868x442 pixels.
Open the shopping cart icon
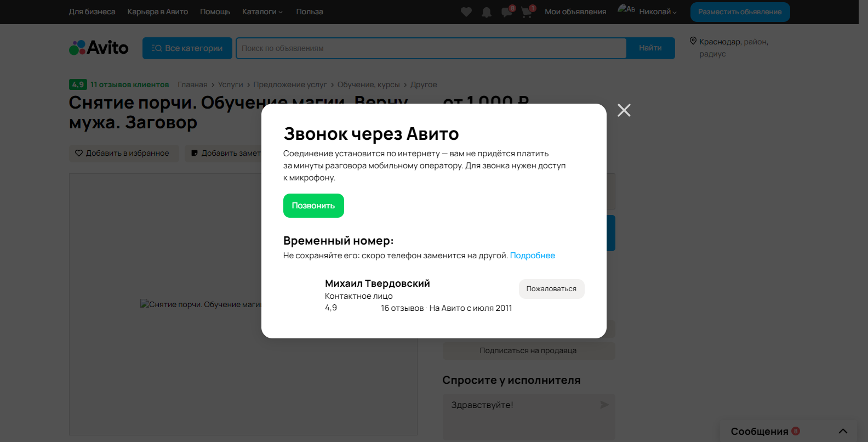pos(527,12)
